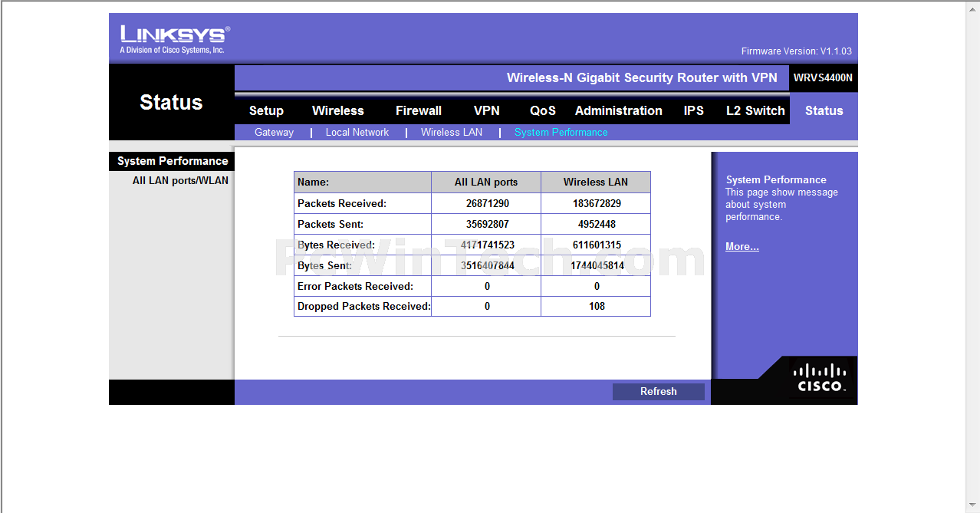Select the System Performance sub-menu
Image resolution: width=980 pixels, height=513 pixels.
click(x=561, y=132)
